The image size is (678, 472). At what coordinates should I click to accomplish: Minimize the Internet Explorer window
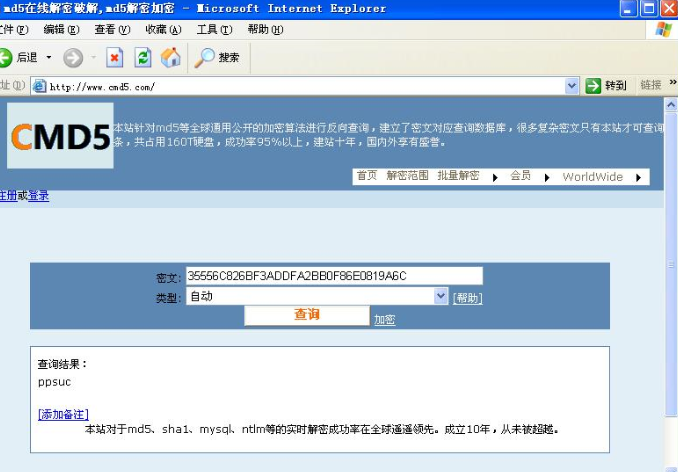[628, 9]
